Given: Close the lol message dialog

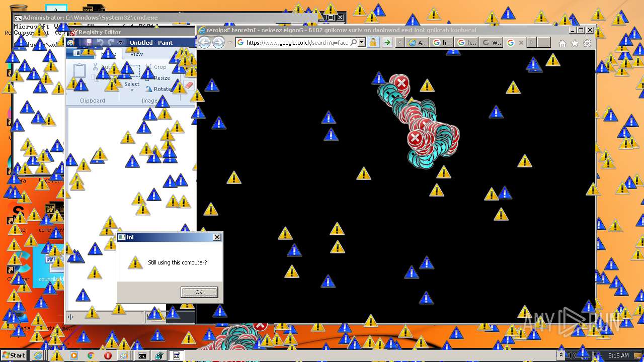Looking at the screenshot, I should point(217,237).
